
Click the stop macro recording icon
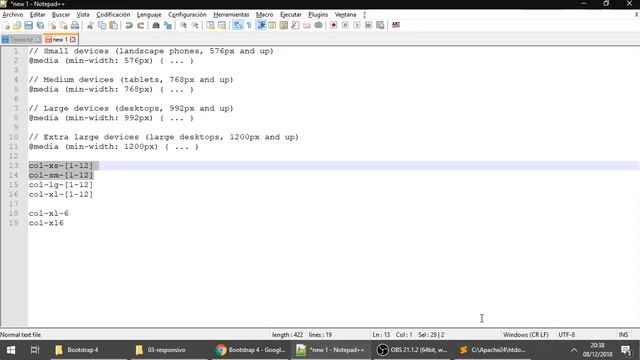[345, 25]
